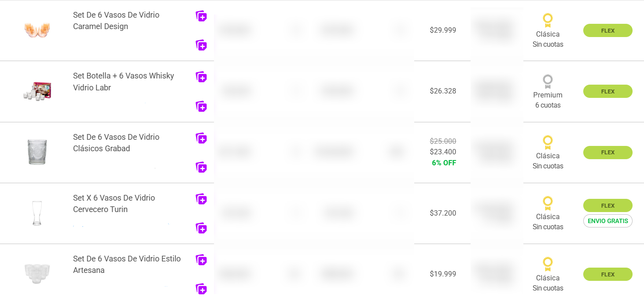Open "Set De 6 Vasos De Vidrio Clásicos Grabad" listing

pyautogui.click(x=116, y=143)
